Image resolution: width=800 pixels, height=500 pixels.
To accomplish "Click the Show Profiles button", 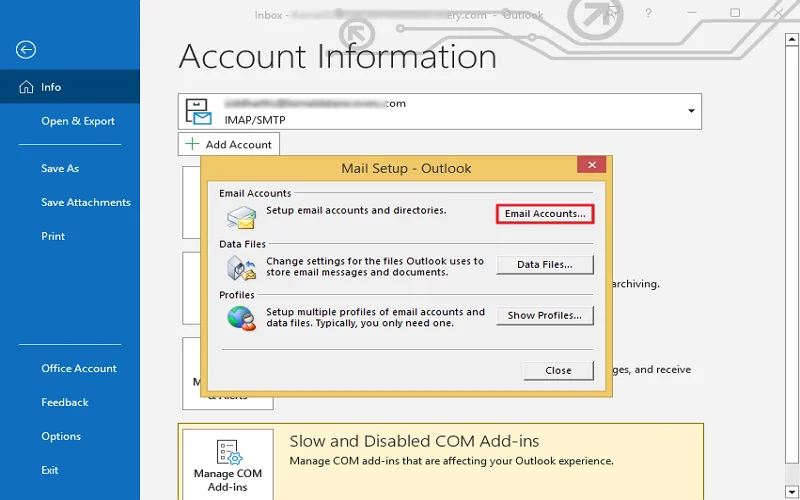I will click(x=545, y=316).
